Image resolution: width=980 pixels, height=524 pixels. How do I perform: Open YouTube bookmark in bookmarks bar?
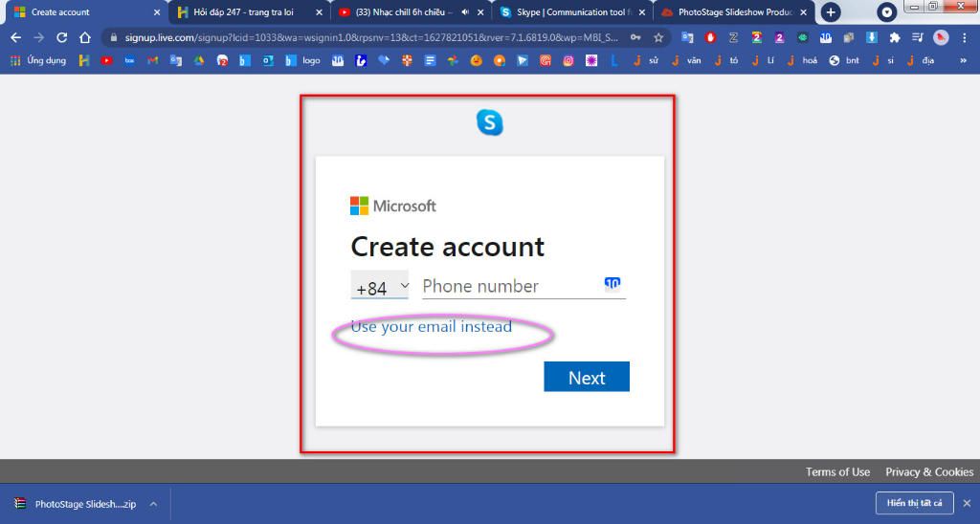point(107,60)
